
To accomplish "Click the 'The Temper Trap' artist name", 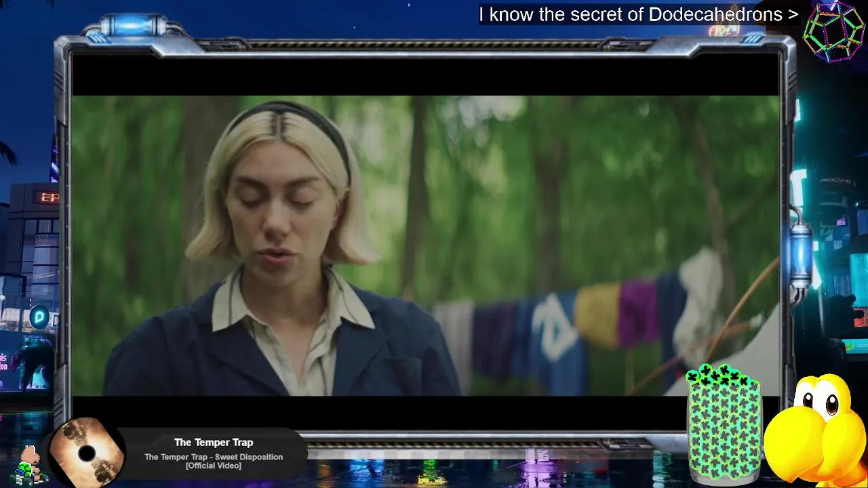I will click(214, 442).
